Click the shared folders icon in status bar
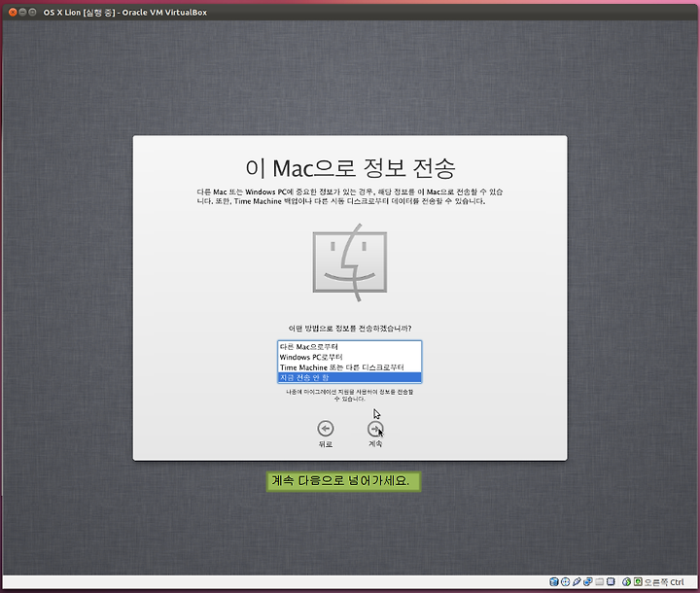Screen dimensions: 700x593 pos(600,582)
